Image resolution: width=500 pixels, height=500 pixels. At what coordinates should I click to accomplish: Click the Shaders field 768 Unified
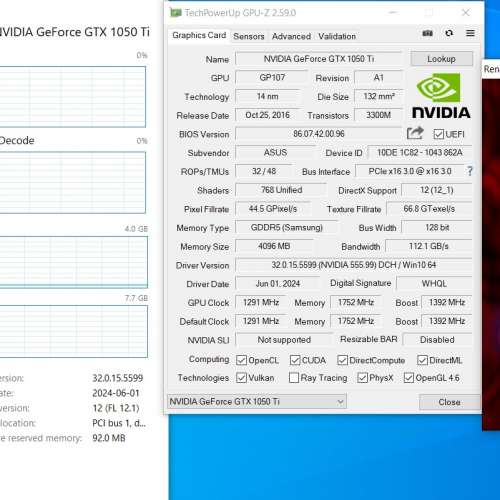[x=281, y=190]
